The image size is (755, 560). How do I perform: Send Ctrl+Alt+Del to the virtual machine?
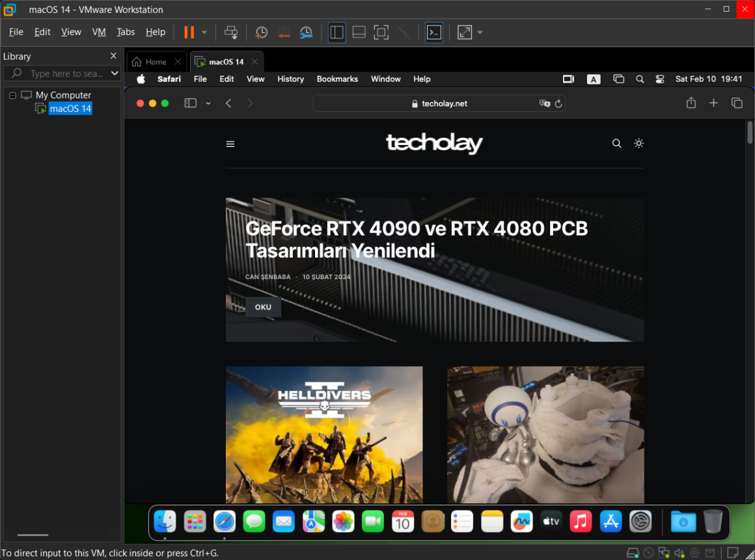point(230,33)
